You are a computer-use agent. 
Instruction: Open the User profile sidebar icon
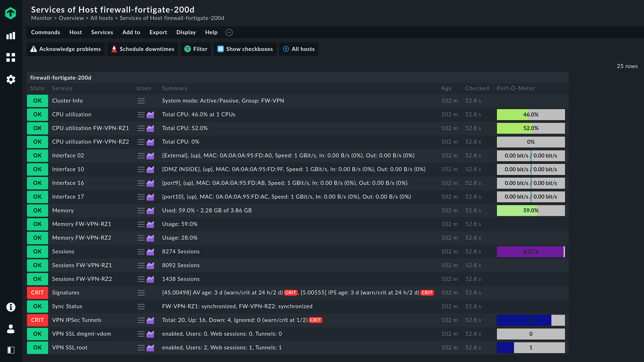11,329
